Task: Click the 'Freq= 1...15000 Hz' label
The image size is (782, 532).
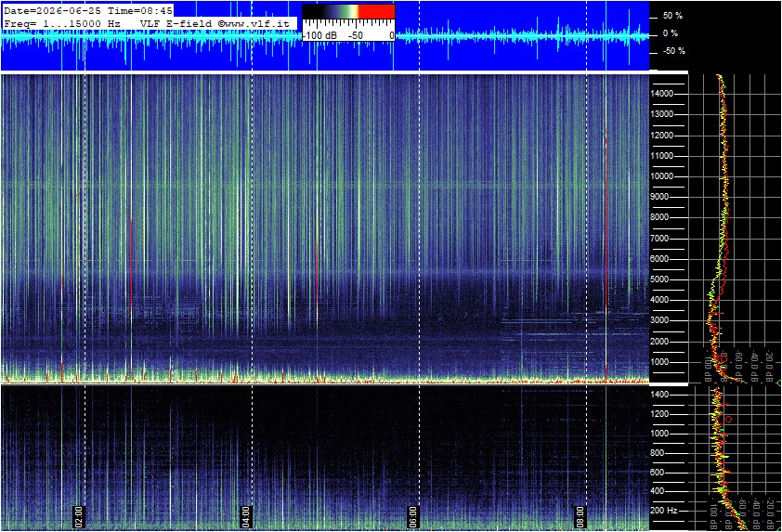Action: (62, 23)
